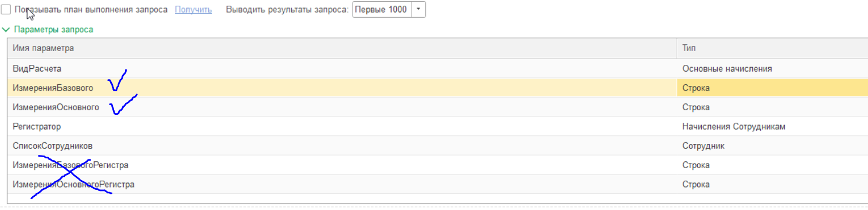Click Строка type cell for ИзмеренияОсновногоРегистра

772,184
